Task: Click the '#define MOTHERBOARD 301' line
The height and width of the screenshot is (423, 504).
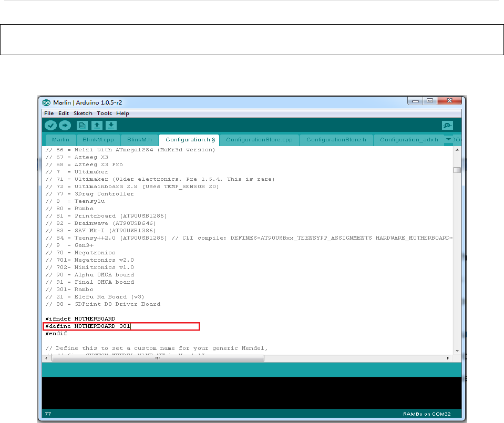Action: pyautogui.click(x=88, y=326)
